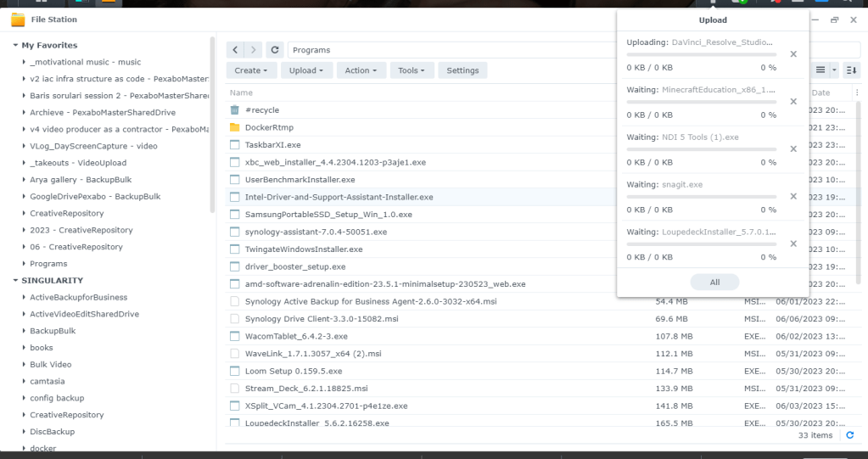Collapse the SINGULARITY section

(x=15, y=281)
